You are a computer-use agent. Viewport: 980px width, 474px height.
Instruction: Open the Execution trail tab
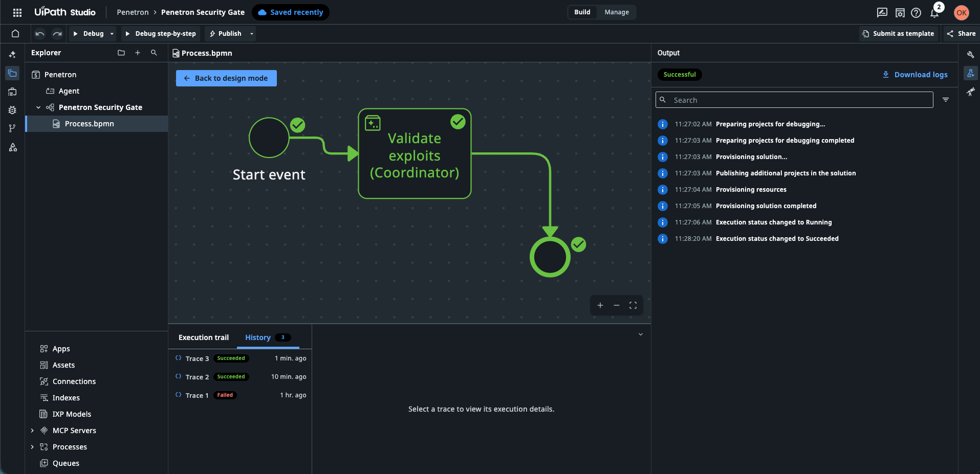(x=204, y=337)
